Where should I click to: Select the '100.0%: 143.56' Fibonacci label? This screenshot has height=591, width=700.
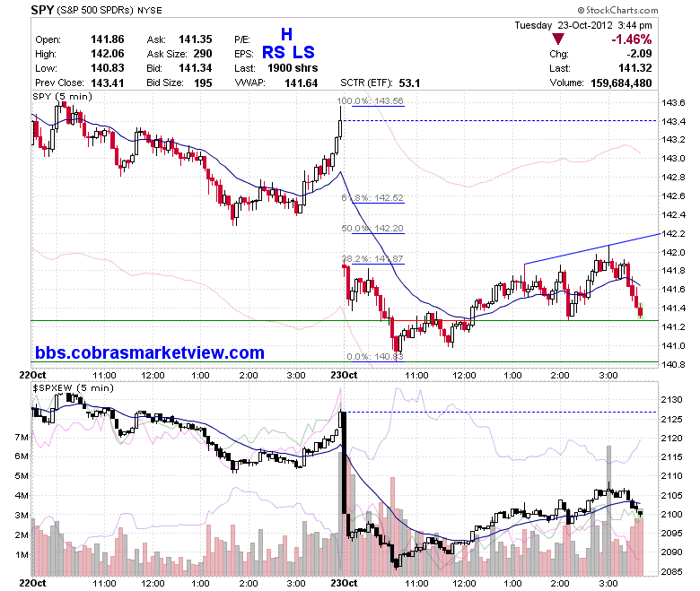370,100
